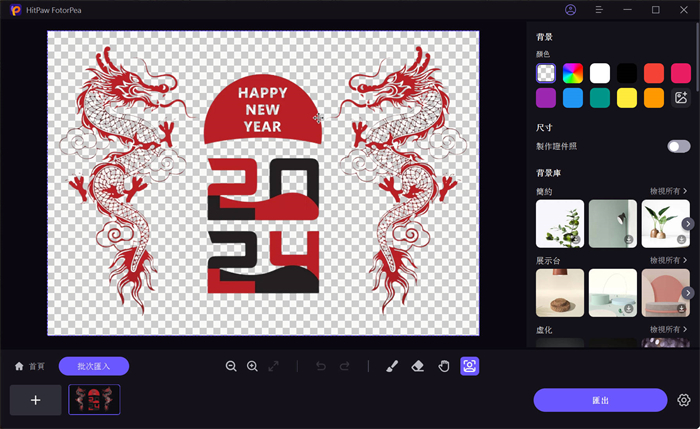Image resolution: width=700 pixels, height=429 pixels.
Task: Download the gray-green lamp background
Action: click(629, 240)
